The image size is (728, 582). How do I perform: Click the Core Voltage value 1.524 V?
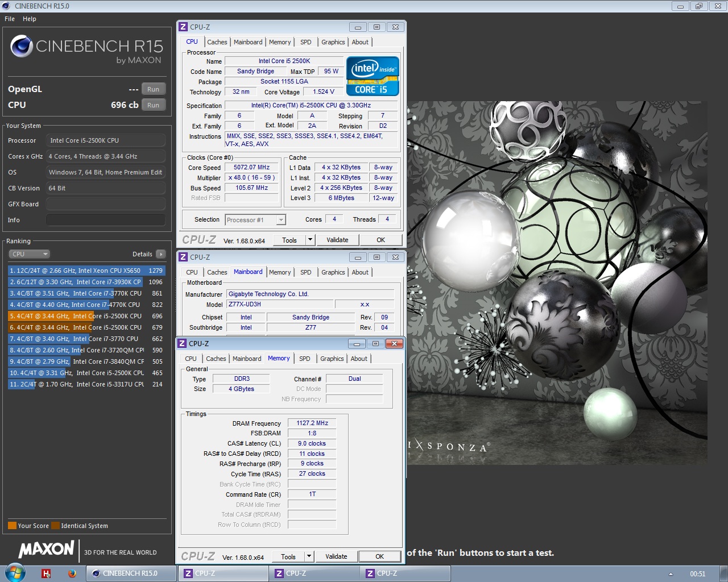(324, 92)
